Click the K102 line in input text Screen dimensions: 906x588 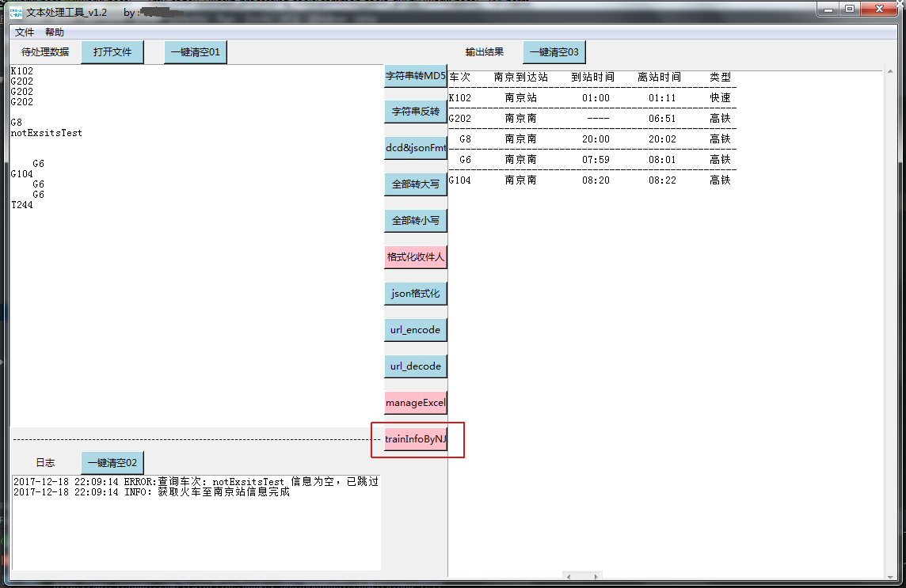pyautogui.click(x=22, y=71)
